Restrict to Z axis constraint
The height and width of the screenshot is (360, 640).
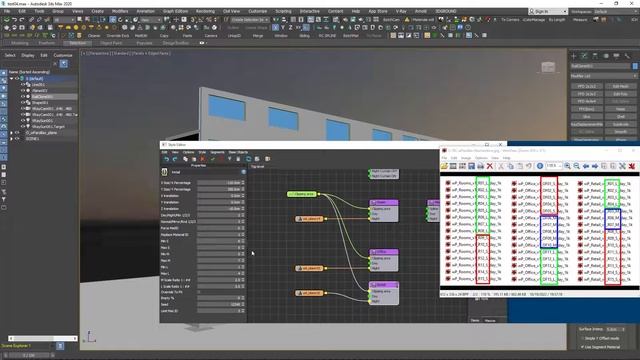pyautogui.click(x=290, y=28)
